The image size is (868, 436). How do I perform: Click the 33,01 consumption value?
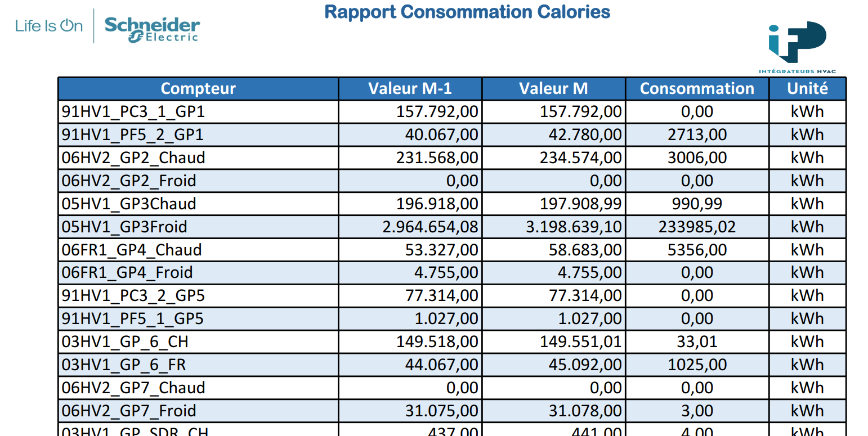[697, 342]
